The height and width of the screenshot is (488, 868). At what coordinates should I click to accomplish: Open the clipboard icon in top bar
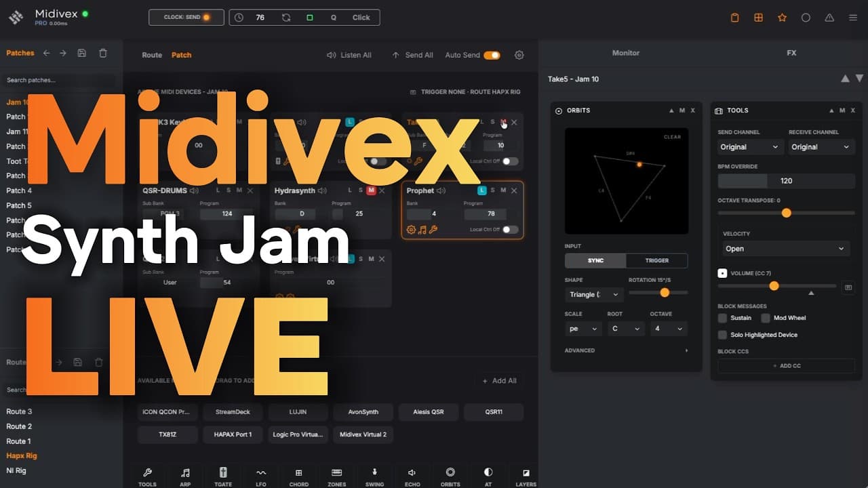click(x=734, y=18)
